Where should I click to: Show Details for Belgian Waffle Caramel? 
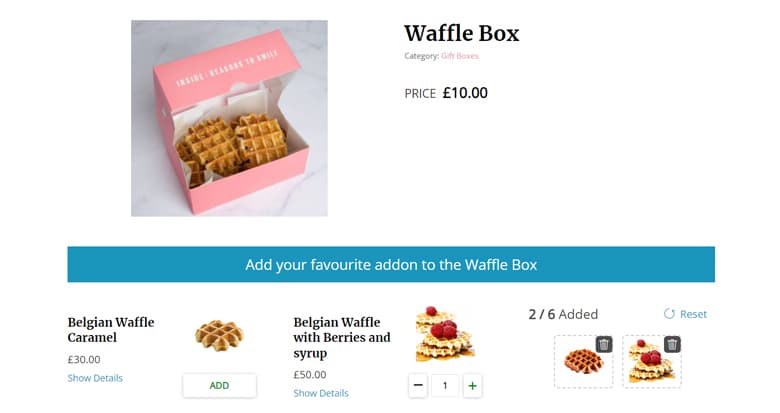pos(95,378)
